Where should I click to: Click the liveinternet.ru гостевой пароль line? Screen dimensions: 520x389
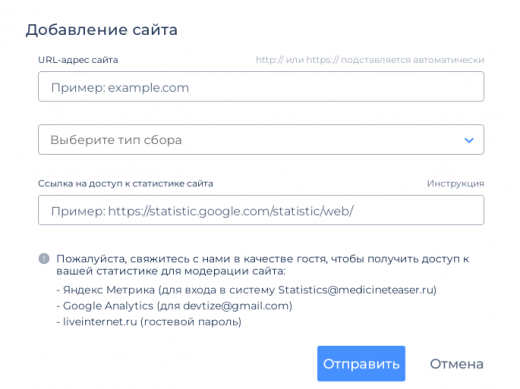coord(149,322)
